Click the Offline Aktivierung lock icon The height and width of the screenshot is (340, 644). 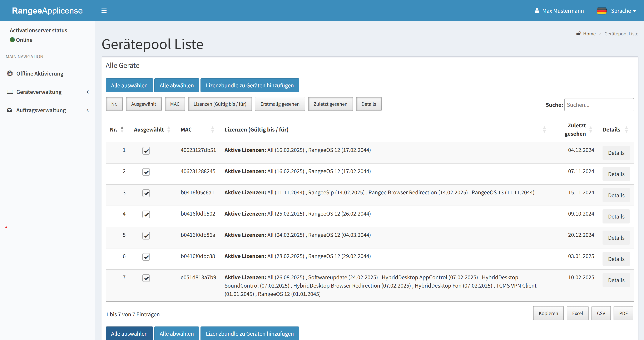10,73
